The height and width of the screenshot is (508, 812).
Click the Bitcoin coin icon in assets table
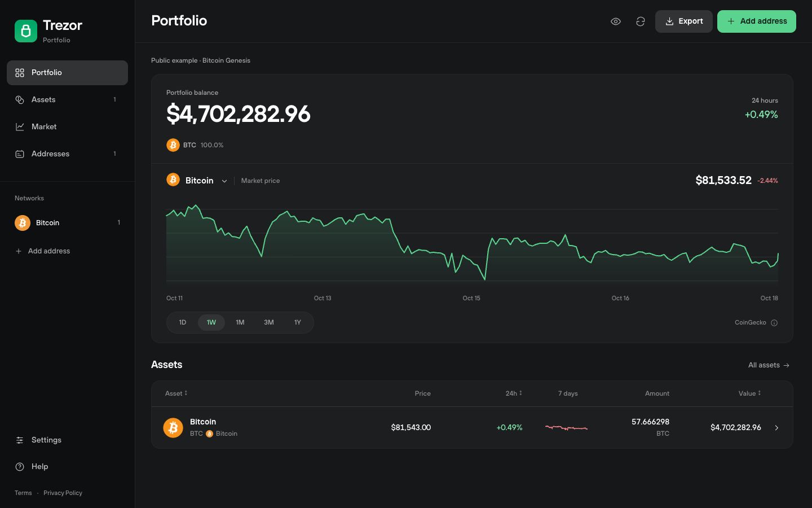coord(173,428)
